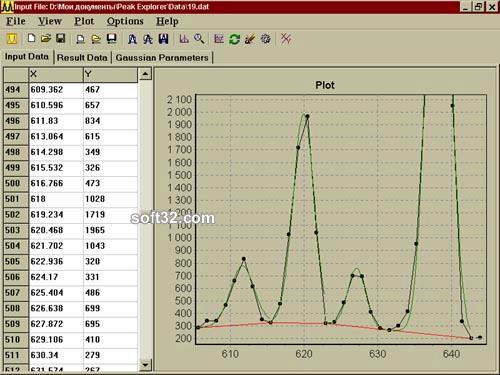The width and height of the screenshot is (500, 375).
Task: Click the data point at the 1965 peak
Action: tap(307, 116)
